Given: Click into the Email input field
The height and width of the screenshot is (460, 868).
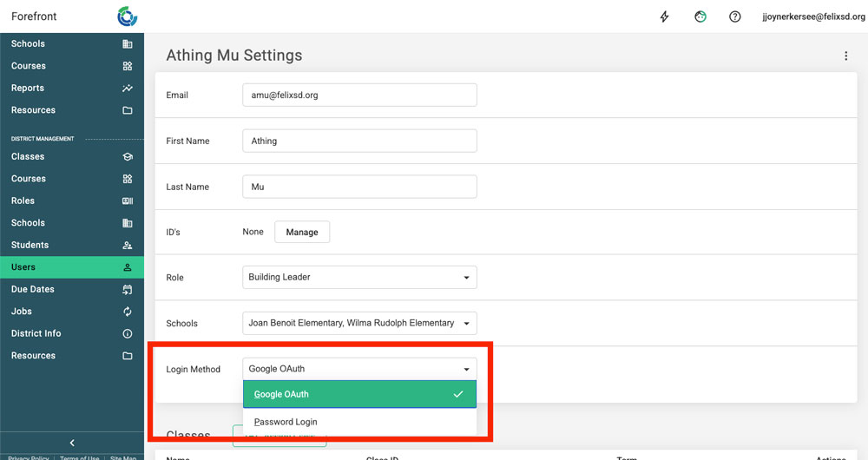Looking at the screenshot, I should [x=359, y=95].
